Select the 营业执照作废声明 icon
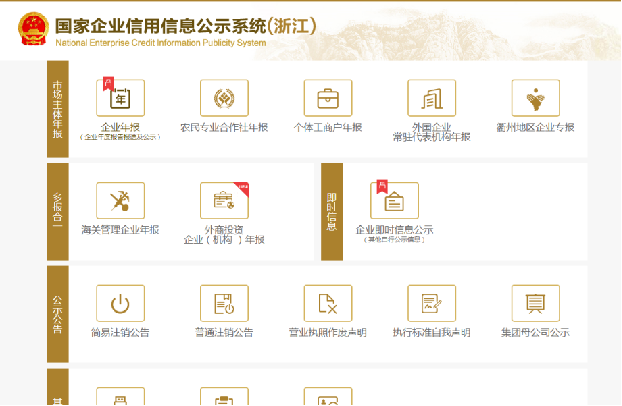The image size is (622, 406). 328,303
